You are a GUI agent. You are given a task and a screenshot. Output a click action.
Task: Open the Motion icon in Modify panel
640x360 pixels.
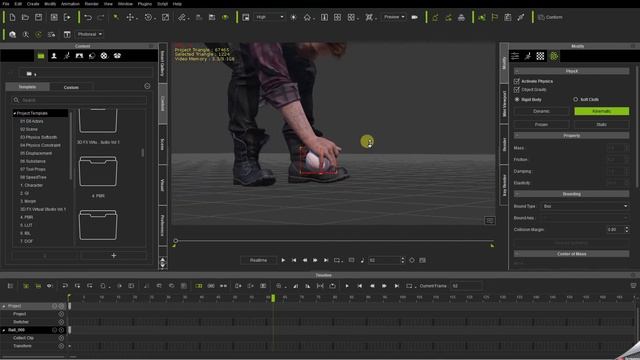tap(528, 56)
